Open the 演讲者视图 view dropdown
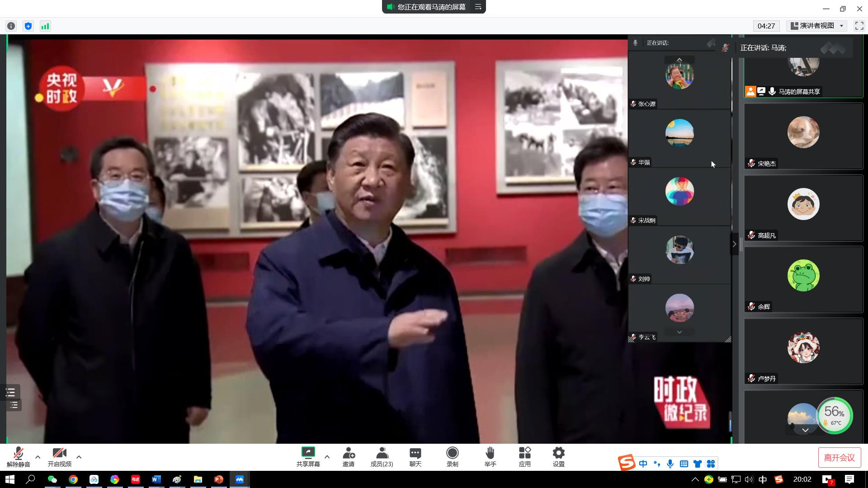Image resolution: width=868 pixels, height=488 pixels. [817, 26]
